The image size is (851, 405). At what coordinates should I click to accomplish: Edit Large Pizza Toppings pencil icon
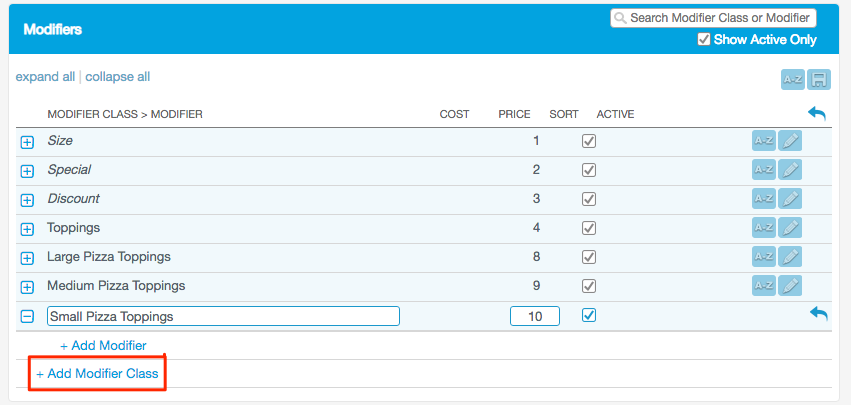(x=790, y=258)
